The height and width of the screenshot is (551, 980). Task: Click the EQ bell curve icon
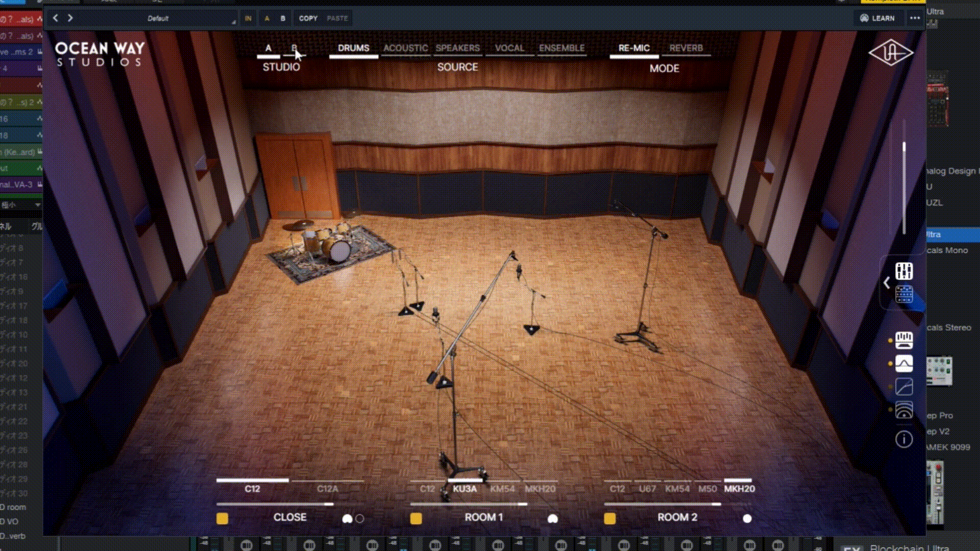pyautogui.click(x=904, y=364)
